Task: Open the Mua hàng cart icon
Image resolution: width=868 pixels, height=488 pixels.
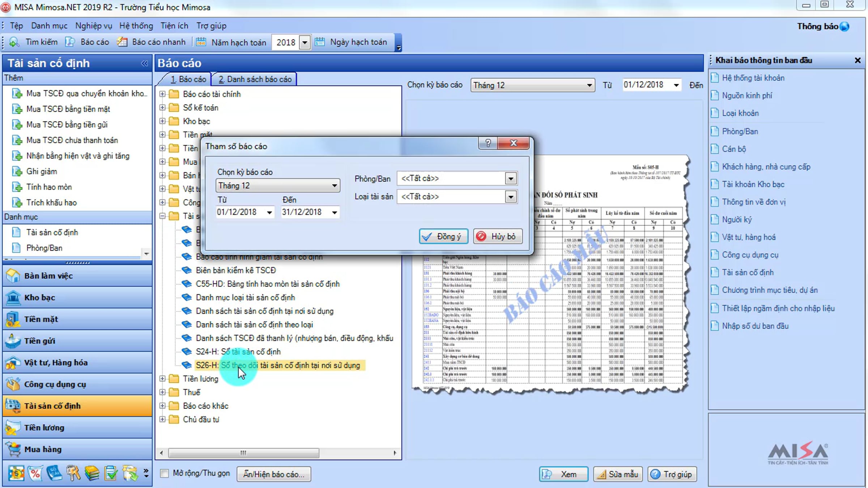Action: (13, 449)
